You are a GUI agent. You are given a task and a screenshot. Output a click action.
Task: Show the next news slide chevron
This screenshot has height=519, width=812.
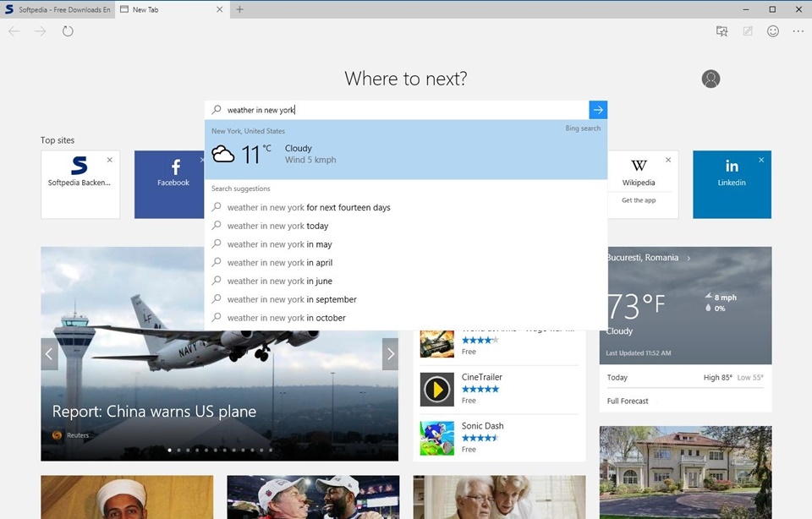tap(390, 354)
